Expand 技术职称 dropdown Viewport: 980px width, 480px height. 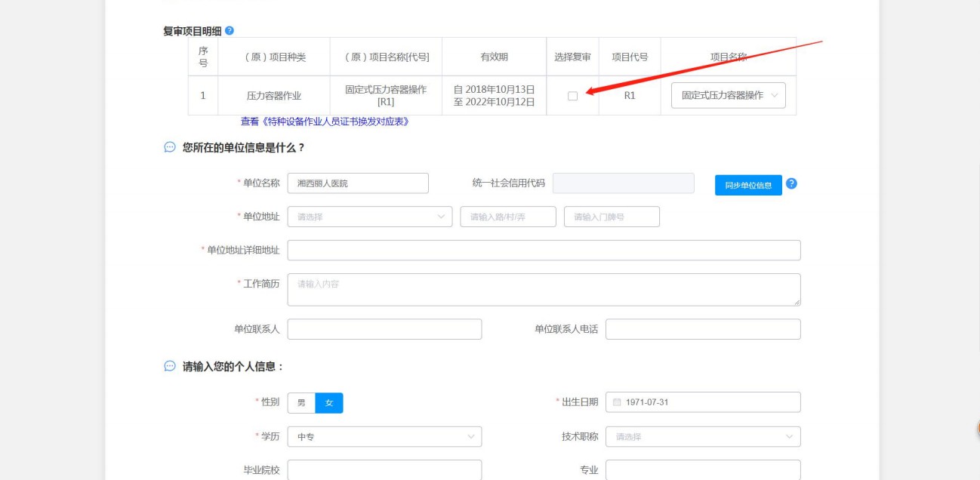(702, 436)
